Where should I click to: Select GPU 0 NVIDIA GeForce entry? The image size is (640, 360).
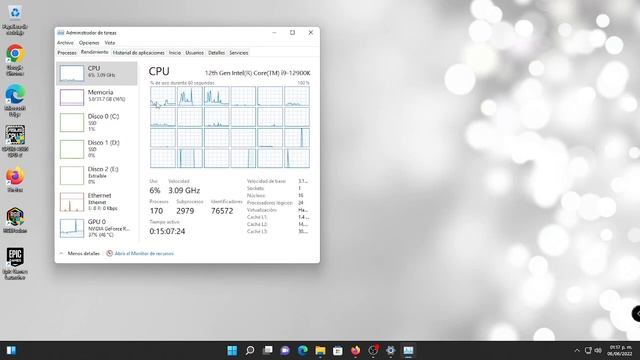pos(97,228)
